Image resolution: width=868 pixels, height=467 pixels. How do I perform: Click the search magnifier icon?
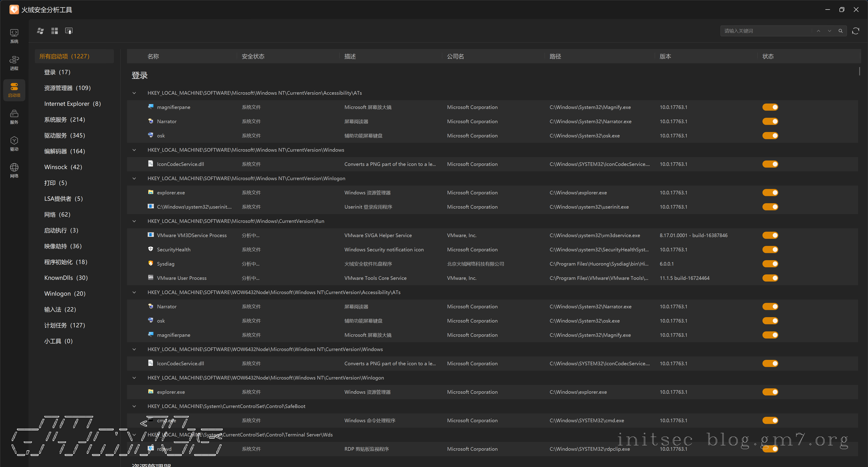coord(840,31)
